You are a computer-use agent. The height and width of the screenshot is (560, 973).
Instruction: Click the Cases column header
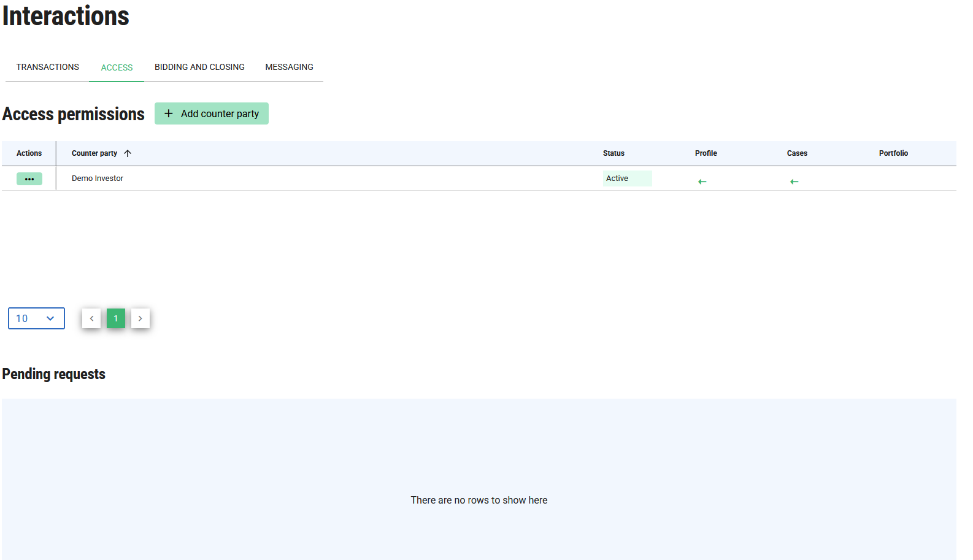tap(797, 153)
